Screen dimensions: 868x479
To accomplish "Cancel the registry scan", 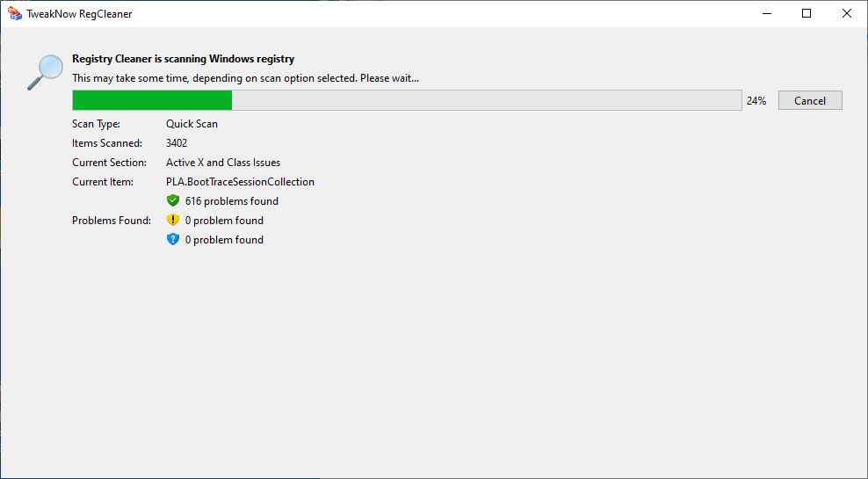I will pyautogui.click(x=810, y=101).
